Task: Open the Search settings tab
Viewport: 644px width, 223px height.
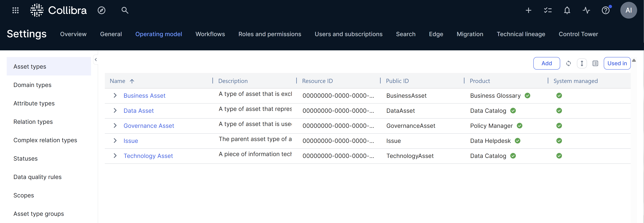Action: (406, 34)
